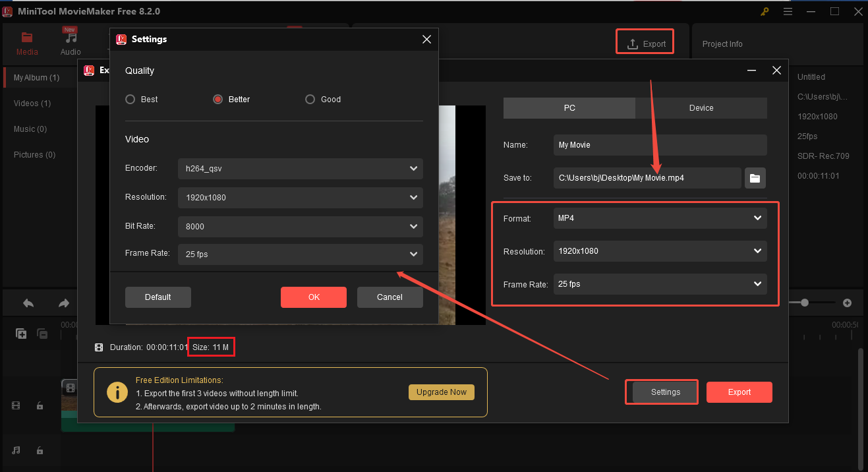This screenshot has height=472, width=868.
Task: Close the Settings dialog with the X
Action: 427,40
